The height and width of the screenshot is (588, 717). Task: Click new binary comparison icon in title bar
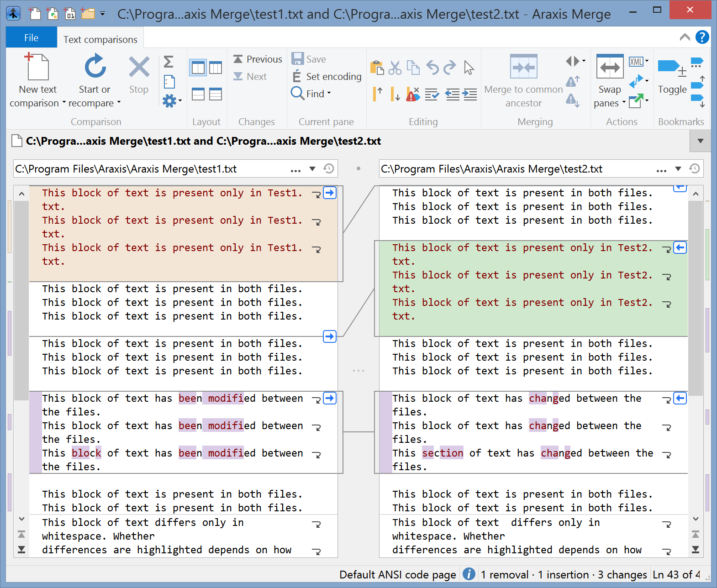[69, 14]
